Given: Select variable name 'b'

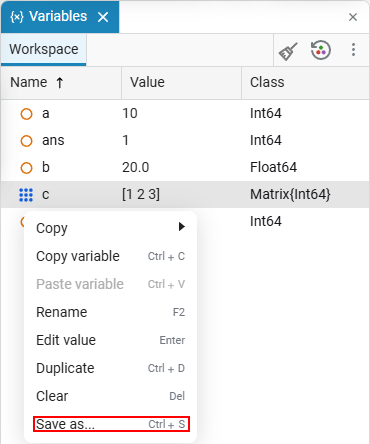Looking at the screenshot, I should (46, 167).
